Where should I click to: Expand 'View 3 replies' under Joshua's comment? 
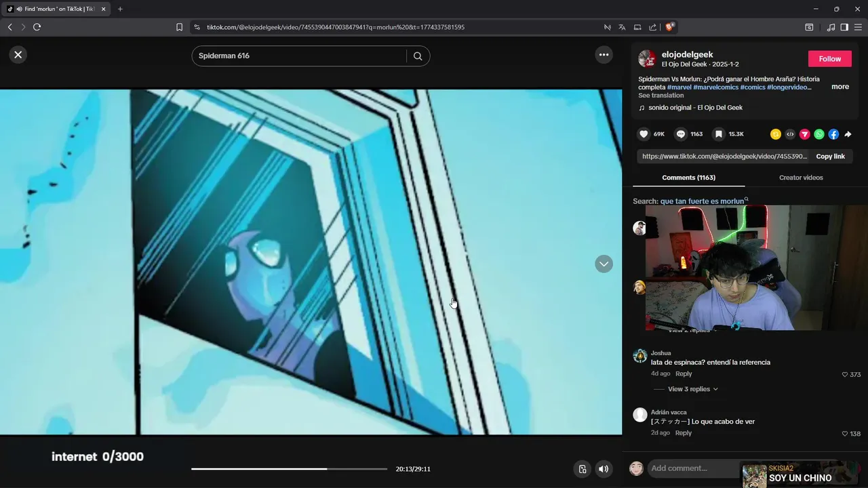pos(692,389)
